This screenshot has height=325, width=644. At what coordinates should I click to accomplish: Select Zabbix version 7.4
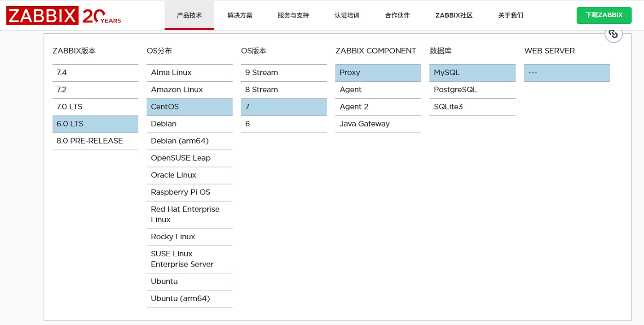coord(95,73)
